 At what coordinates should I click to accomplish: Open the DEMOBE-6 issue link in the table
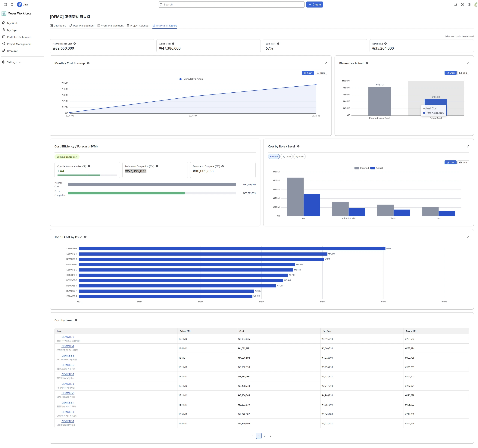68,356
